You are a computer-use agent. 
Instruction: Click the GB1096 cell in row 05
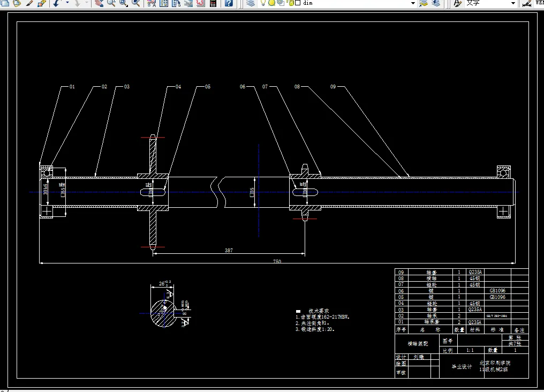tap(497, 297)
